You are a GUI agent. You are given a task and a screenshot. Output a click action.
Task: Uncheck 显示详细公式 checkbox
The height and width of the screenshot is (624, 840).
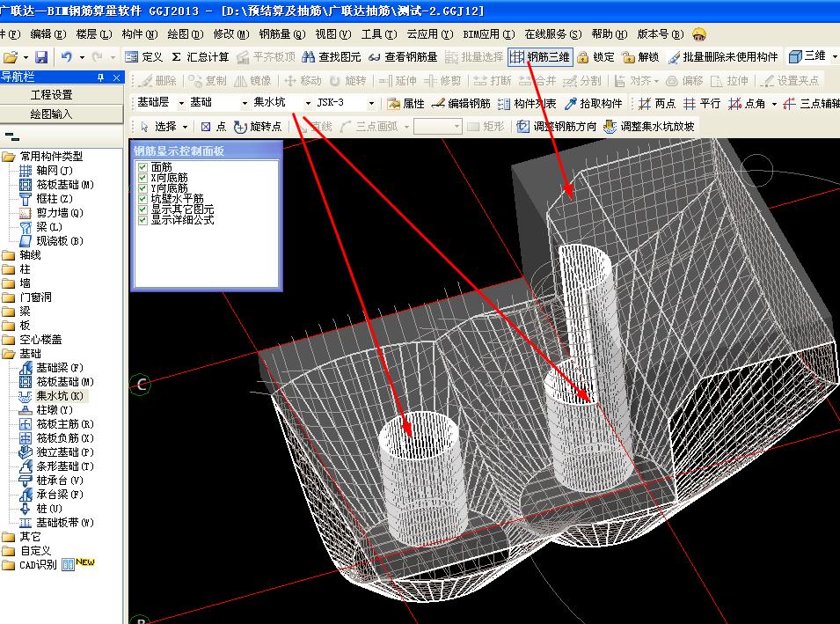tap(142, 220)
